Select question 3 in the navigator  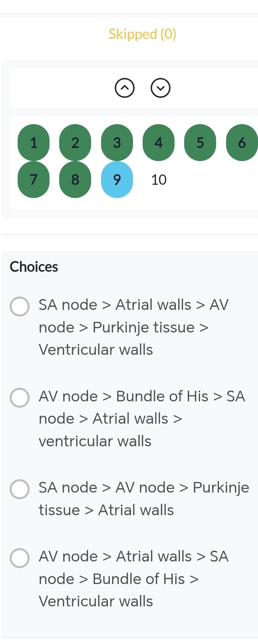pyautogui.click(x=117, y=143)
